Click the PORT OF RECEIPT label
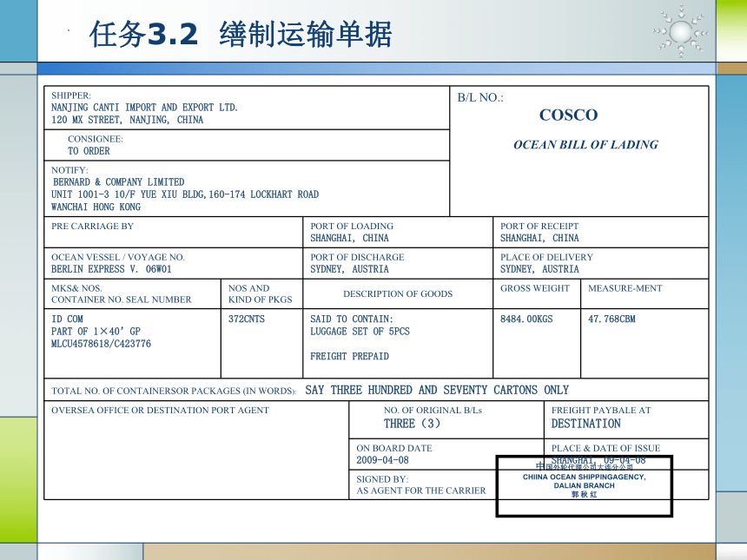The image size is (747, 560). coord(539,227)
